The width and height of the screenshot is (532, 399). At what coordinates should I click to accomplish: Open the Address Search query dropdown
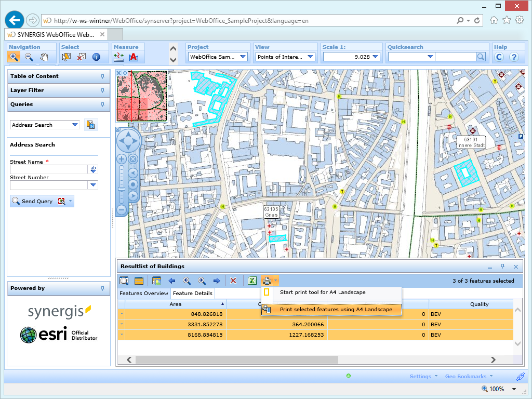(75, 125)
